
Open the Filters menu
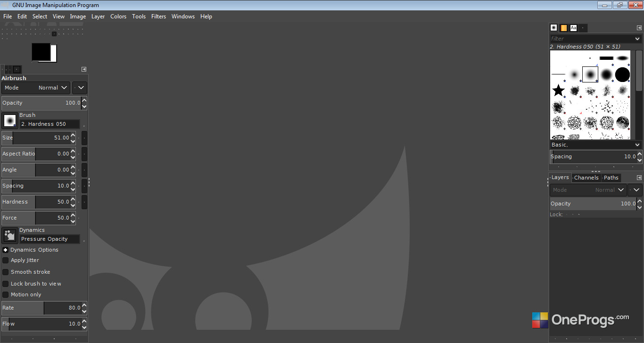pos(158,16)
